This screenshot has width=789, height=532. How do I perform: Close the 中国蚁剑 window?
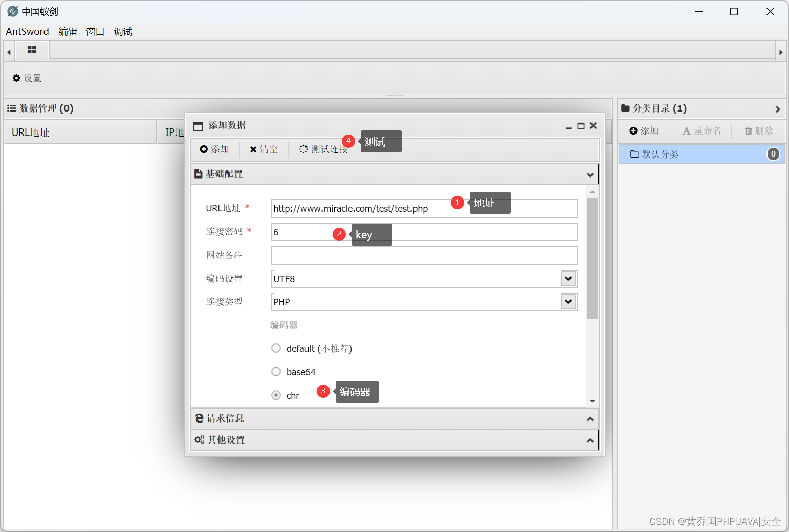(770, 11)
